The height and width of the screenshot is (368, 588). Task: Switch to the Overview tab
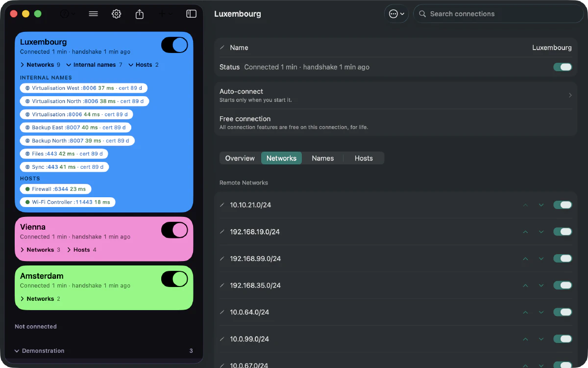[x=240, y=158]
